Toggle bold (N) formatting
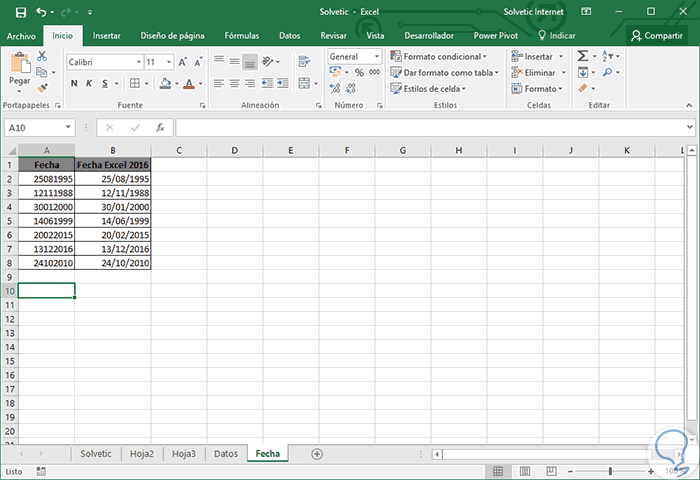 pos(74,83)
